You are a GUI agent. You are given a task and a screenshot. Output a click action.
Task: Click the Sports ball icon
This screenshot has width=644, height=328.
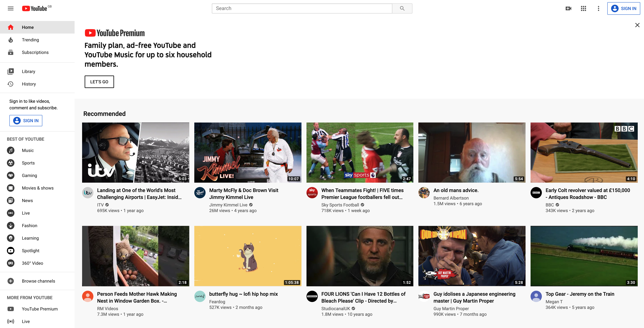(x=10, y=163)
